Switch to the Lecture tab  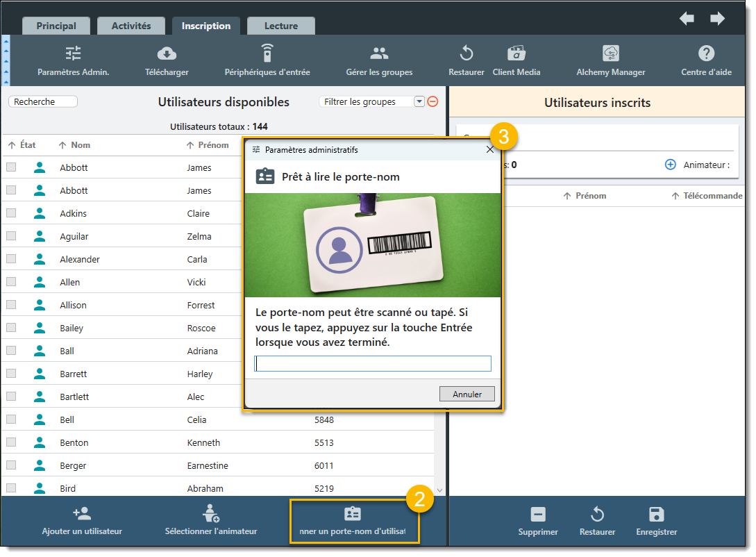tap(280, 26)
